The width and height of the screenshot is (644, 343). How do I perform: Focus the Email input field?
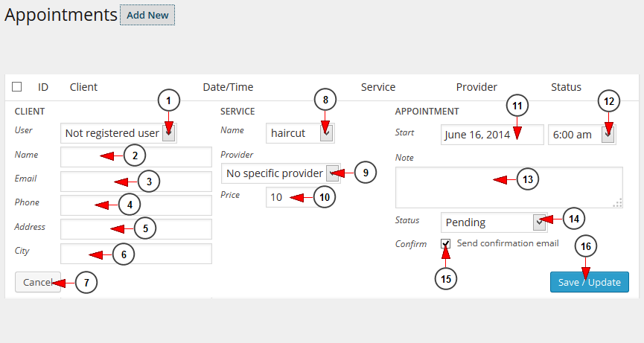click(x=136, y=182)
